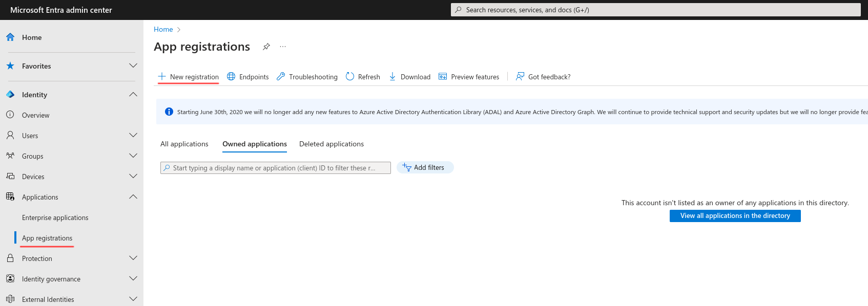Click the Overview info icon
The height and width of the screenshot is (306, 868).
[10, 115]
